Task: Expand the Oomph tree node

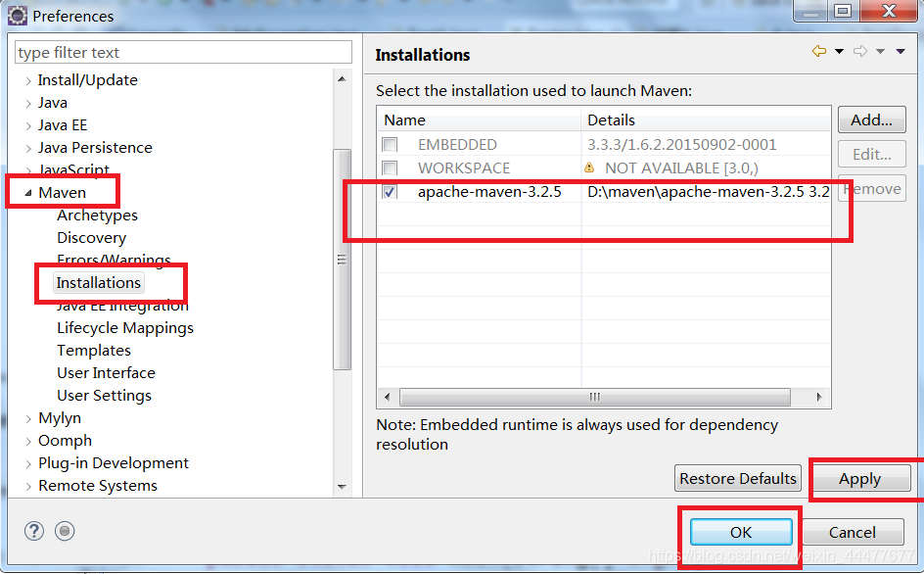Action: coord(28,441)
